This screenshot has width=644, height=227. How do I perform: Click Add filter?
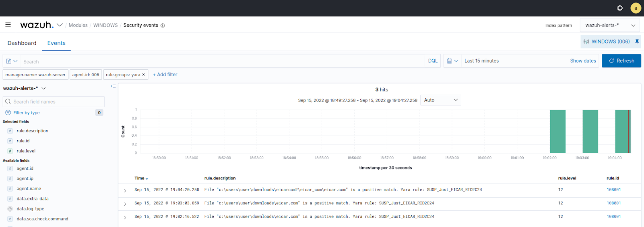(165, 75)
